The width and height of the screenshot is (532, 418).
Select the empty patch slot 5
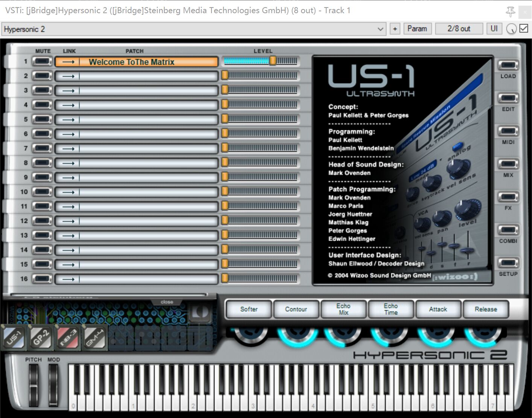pyautogui.click(x=148, y=120)
